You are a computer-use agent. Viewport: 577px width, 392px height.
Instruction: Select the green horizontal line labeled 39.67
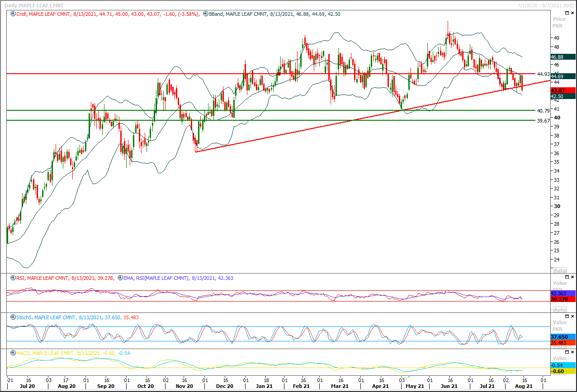click(271, 120)
